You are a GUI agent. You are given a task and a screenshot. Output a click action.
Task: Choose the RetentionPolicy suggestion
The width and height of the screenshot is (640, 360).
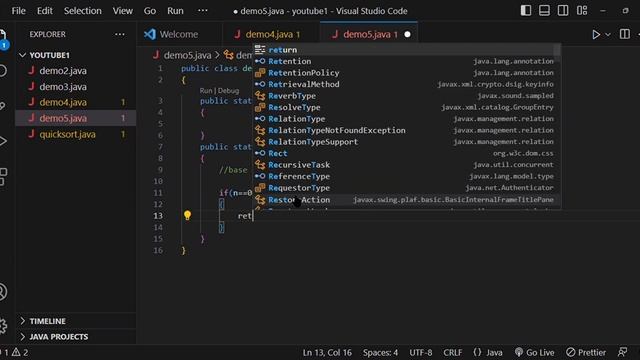tap(407, 73)
